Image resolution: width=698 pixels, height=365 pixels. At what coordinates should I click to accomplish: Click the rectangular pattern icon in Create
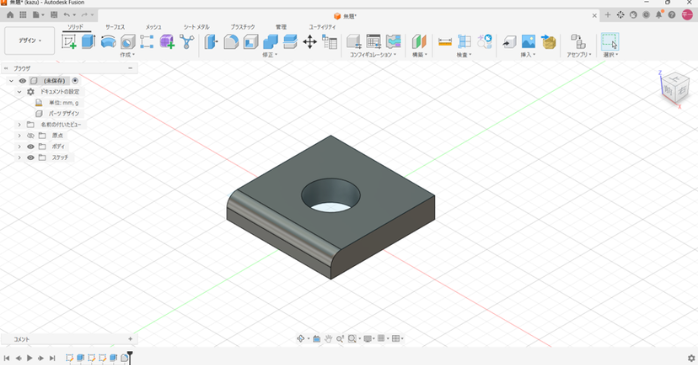(147, 42)
